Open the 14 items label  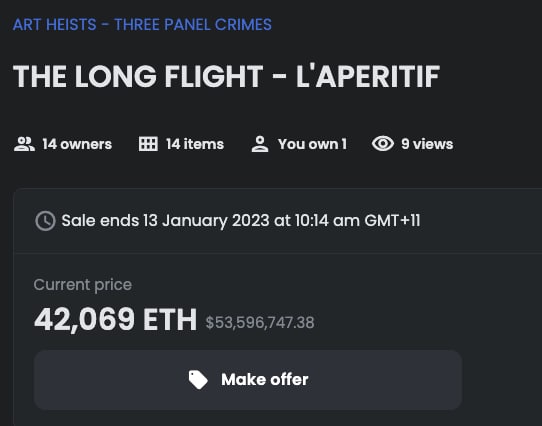(x=195, y=144)
